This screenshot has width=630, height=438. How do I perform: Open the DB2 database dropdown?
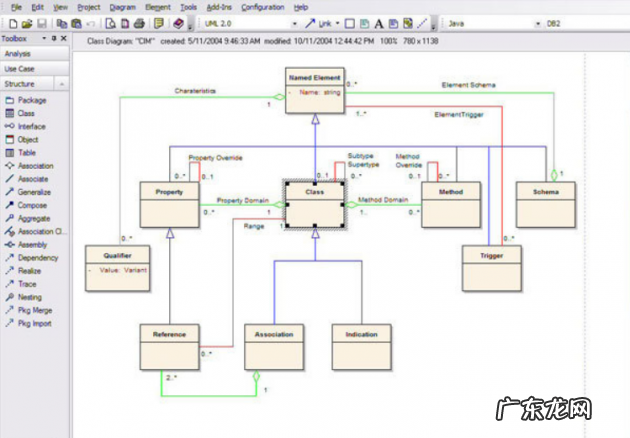(622, 22)
